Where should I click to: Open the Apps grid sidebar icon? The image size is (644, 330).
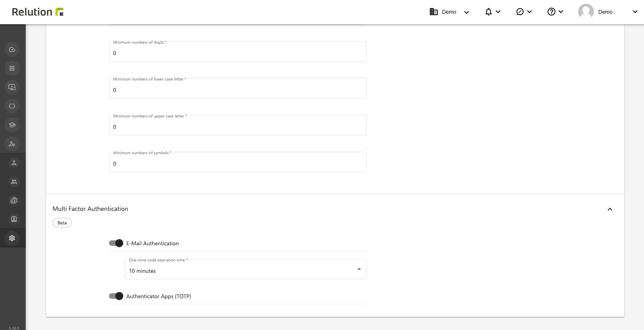pyautogui.click(x=12, y=68)
